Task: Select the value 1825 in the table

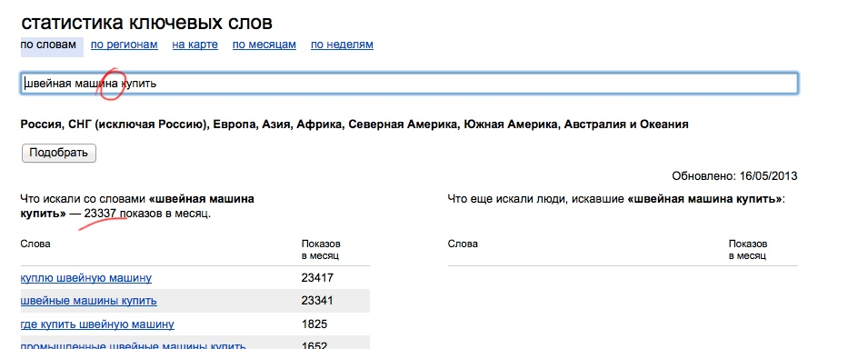Action: coord(314,324)
